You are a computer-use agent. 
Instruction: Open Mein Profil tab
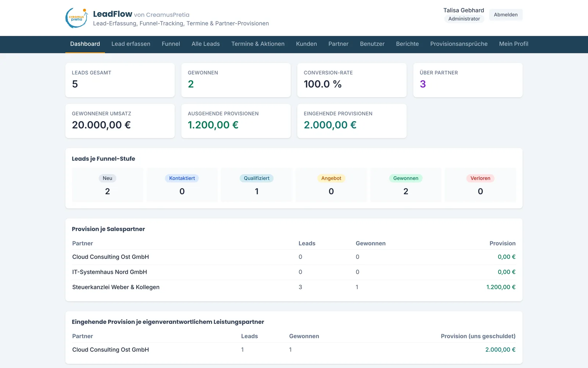click(x=513, y=44)
